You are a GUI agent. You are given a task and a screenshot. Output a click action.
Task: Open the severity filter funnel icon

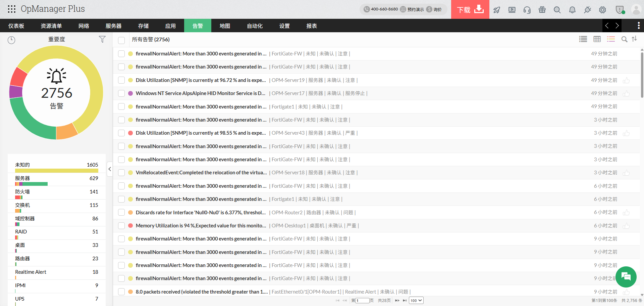tap(102, 39)
